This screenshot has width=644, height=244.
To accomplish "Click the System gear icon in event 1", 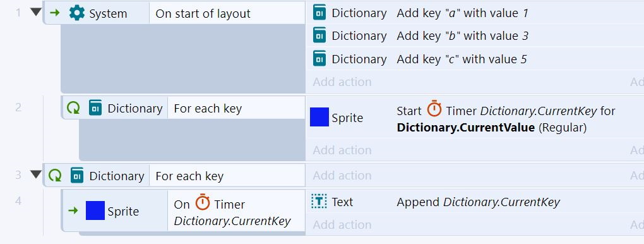I will click(x=76, y=13).
